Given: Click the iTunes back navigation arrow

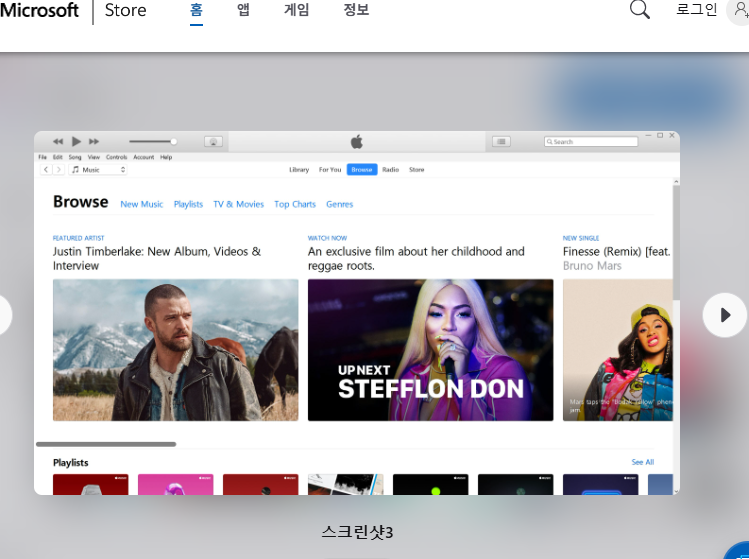Looking at the screenshot, I should (x=46, y=170).
